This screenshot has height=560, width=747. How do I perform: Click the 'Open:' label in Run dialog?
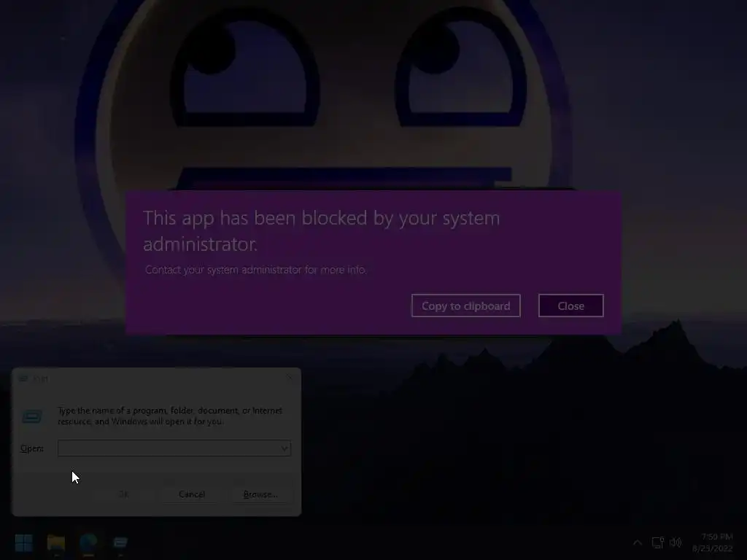32,448
